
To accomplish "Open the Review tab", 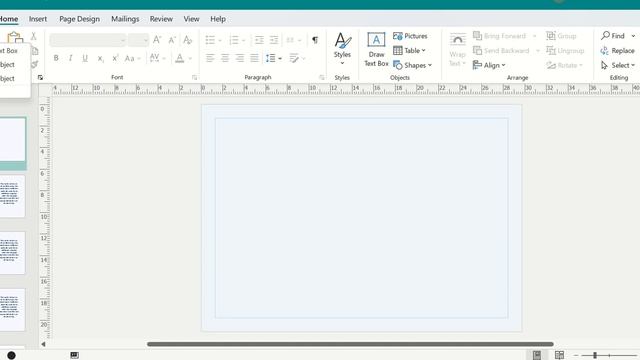I will tap(161, 19).
